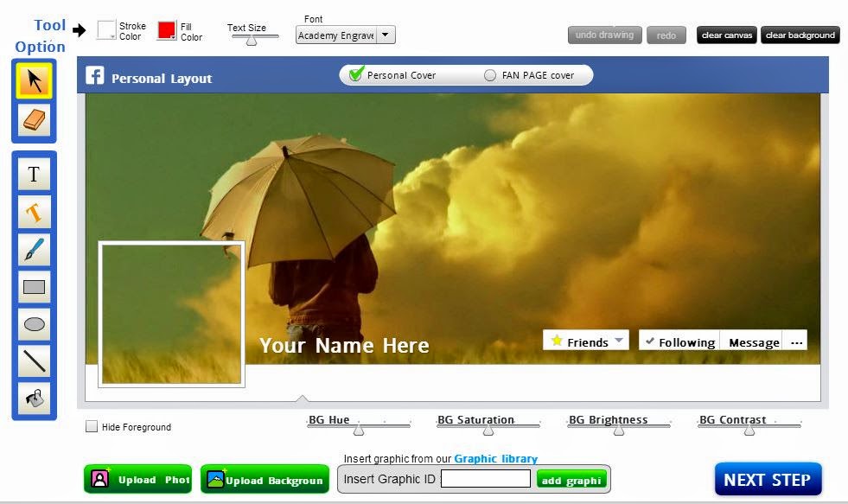Select the Brush tool

click(x=34, y=249)
